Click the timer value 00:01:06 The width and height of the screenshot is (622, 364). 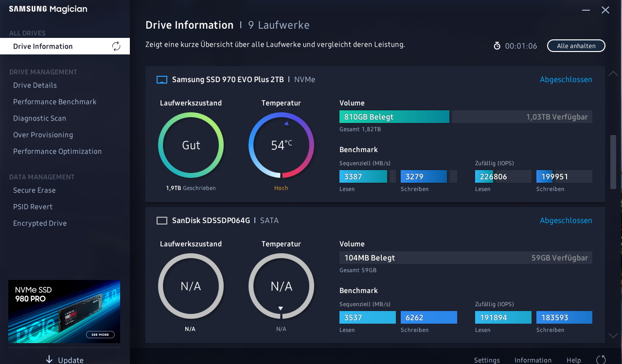(x=521, y=46)
